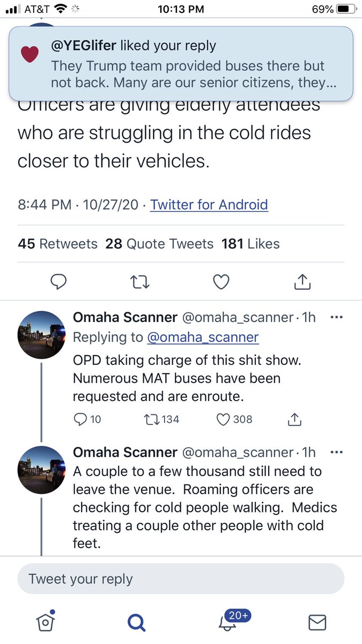Reply to the OPD taking charge tweet
362x644 pixels.
[87, 419]
